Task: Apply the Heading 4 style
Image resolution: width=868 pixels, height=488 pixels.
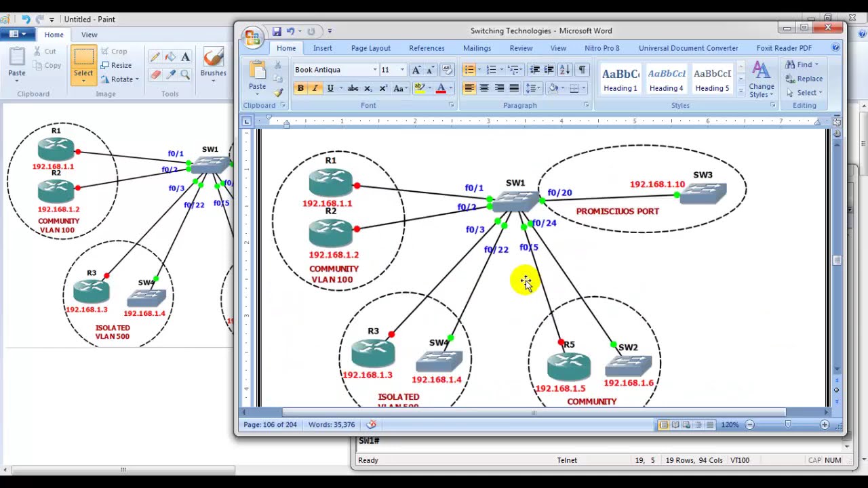Action: [667, 79]
